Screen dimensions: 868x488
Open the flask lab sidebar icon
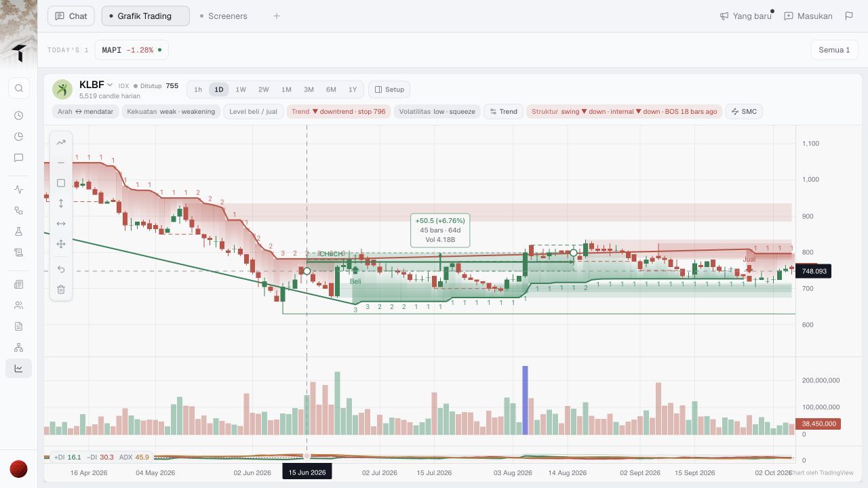pos(19,232)
